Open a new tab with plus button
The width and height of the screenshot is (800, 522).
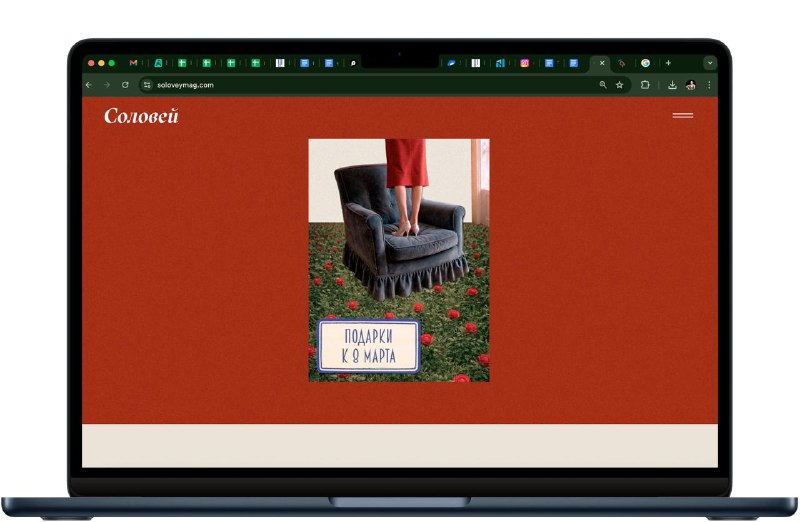(668, 63)
